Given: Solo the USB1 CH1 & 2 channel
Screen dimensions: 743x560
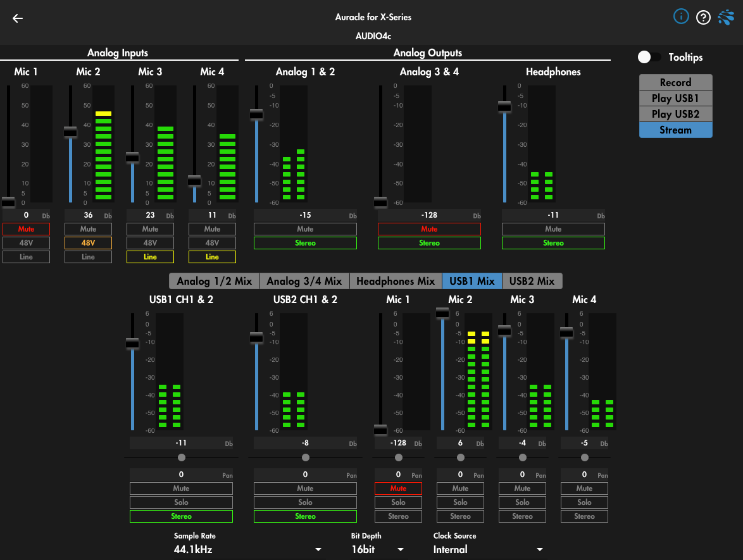Looking at the screenshot, I should 181,502.
